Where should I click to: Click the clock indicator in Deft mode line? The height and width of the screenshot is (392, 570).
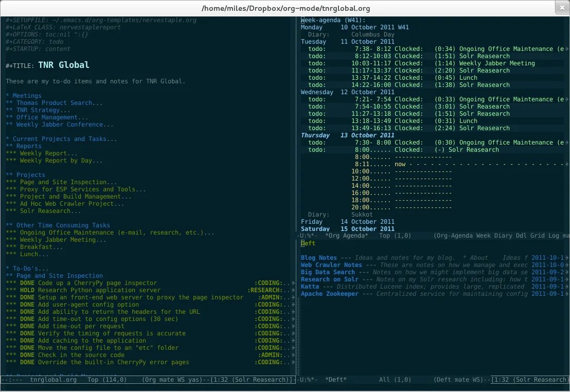(x=530, y=380)
